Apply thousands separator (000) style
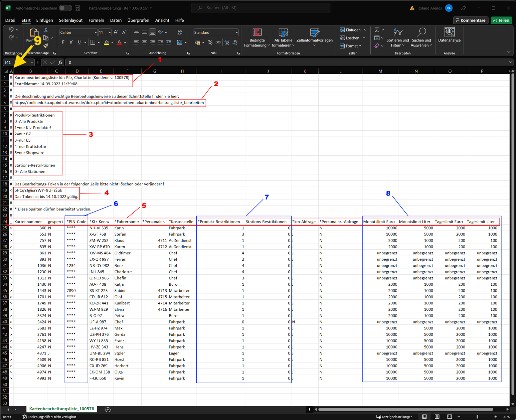516x420 pixels. (x=218, y=42)
